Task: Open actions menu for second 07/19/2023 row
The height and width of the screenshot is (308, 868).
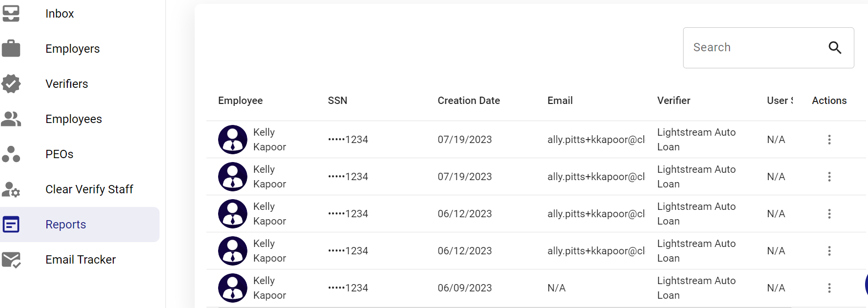Action: click(829, 177)
